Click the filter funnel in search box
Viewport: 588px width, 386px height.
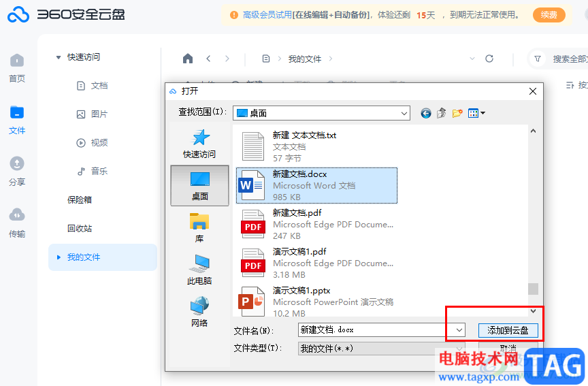pyautogui.click(x=538, y=59)
